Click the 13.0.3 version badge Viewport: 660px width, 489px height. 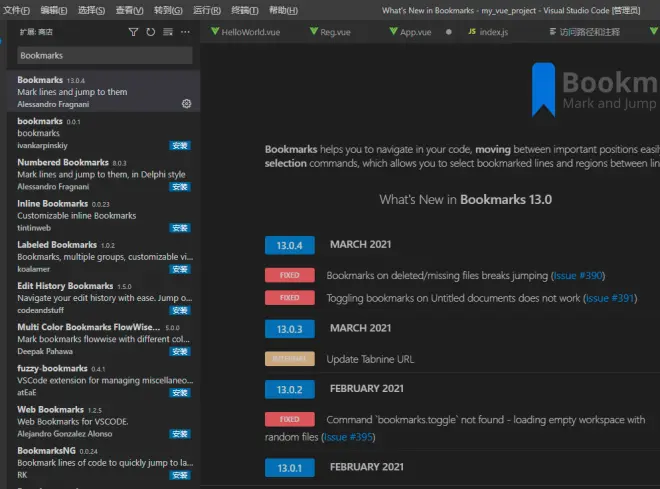coord(290,329)
